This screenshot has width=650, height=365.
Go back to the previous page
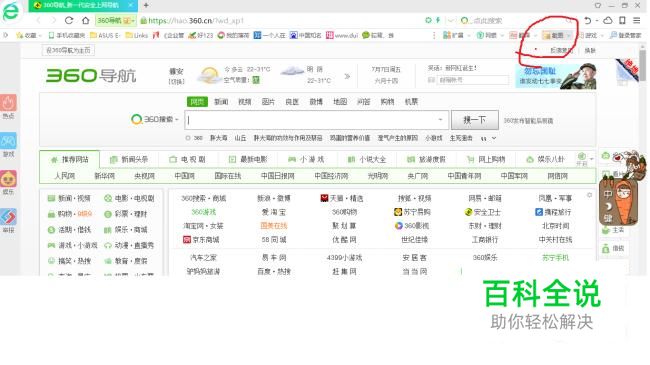pyautogui.click(x=39, y=20)
